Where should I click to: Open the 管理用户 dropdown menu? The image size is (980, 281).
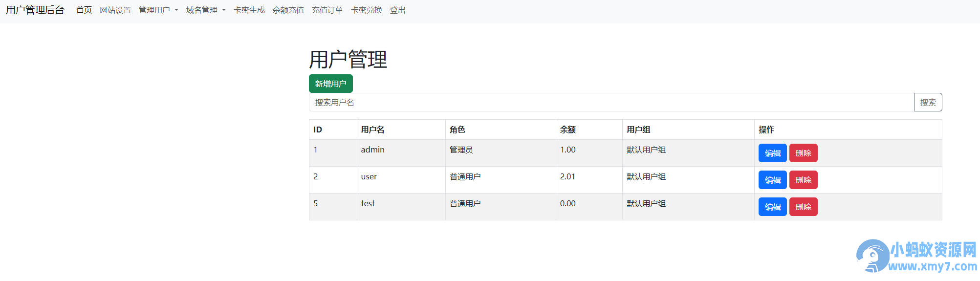click(x=158, y=10)
